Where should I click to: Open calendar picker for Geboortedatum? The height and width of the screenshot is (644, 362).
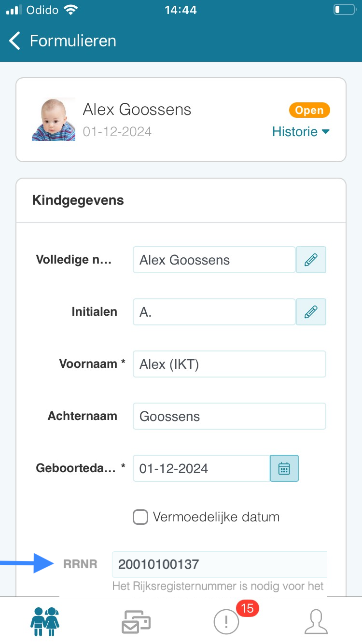click(284, 468)
